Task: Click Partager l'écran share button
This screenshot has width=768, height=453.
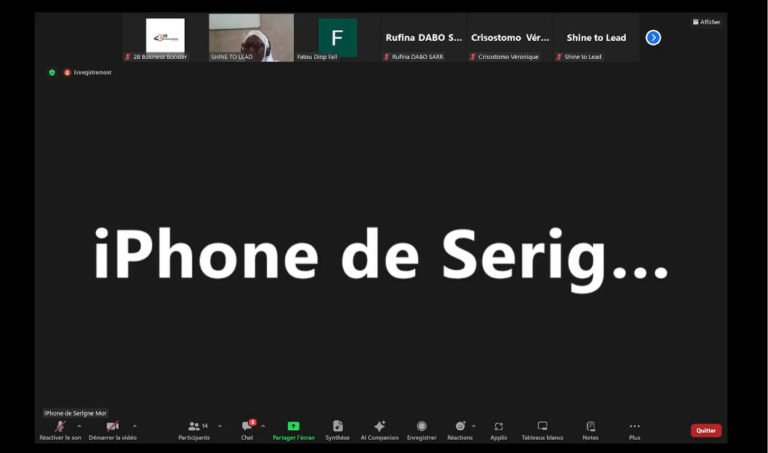Action: pyautogui.click(x=293, y=428)
